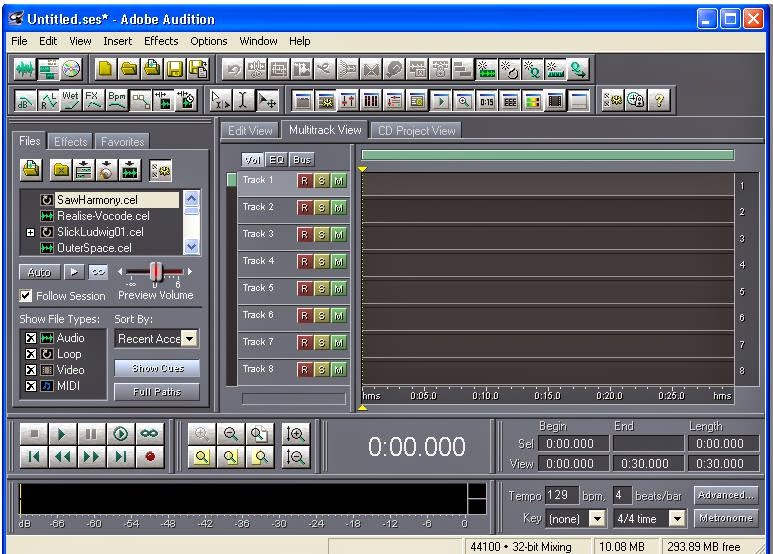This screenshot has width=773, height=554.
Task: Open the Wet envelope toggle icon
Action: 70,100
